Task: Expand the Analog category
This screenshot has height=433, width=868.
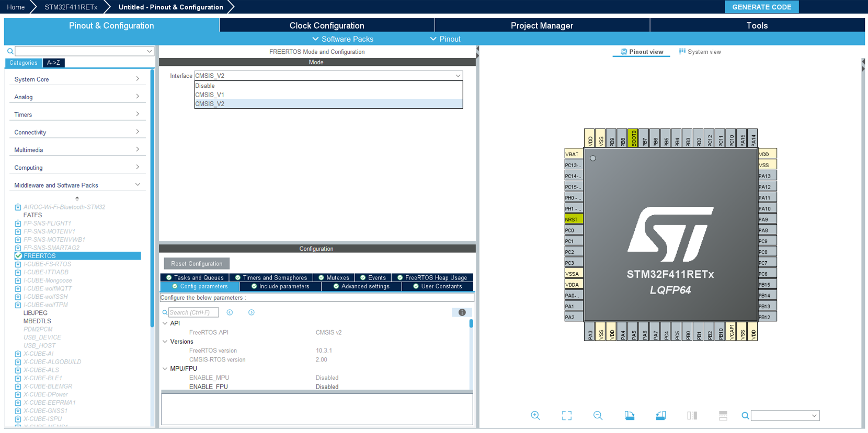Action: pyautogui.click(x=77, y=97)
